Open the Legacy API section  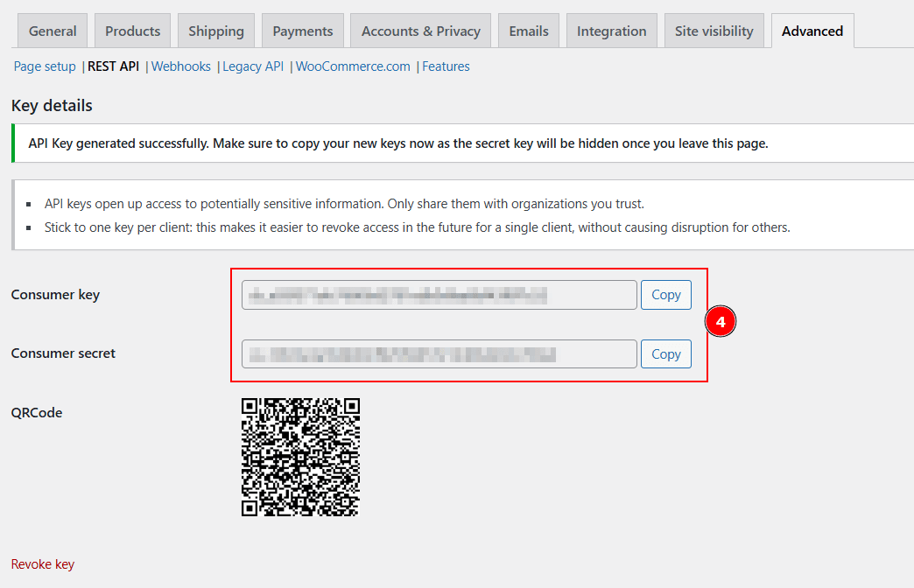(253, 66)
